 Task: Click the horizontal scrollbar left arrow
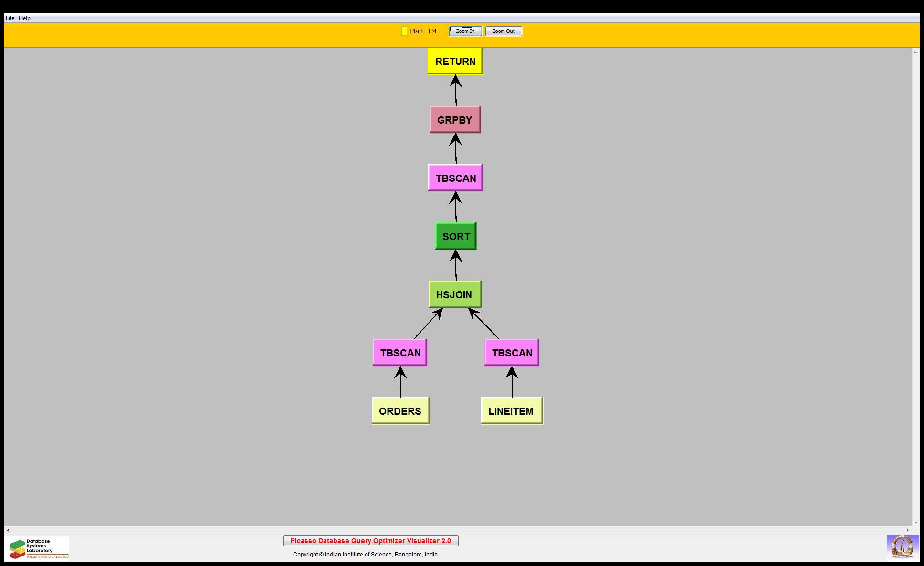tap(8, 530)
